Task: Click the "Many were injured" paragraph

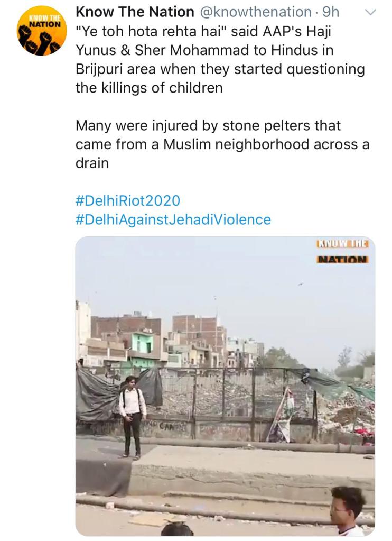Action: (x=222, y=144)
